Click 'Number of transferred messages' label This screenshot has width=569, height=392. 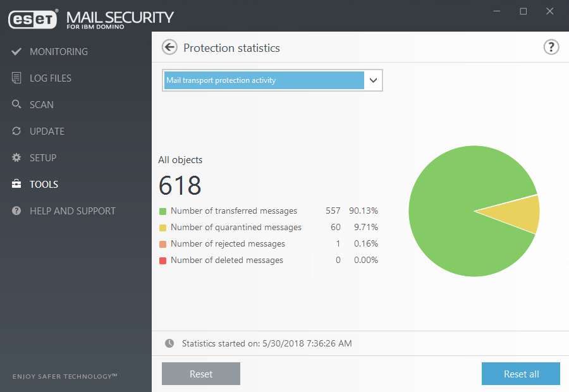234,211
